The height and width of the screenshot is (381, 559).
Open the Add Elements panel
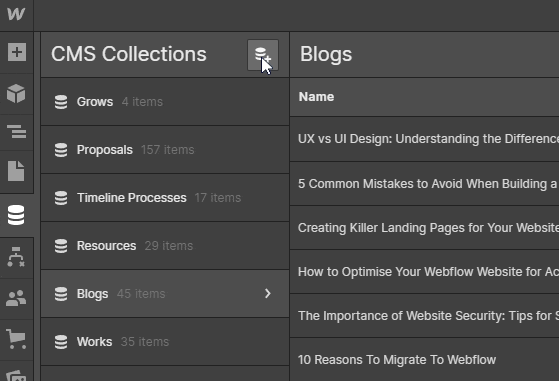17,52
